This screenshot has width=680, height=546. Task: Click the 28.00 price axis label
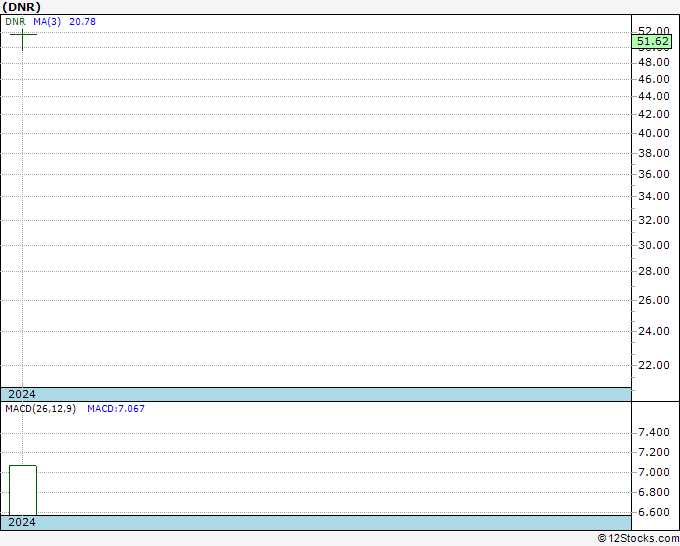(654, 271)
